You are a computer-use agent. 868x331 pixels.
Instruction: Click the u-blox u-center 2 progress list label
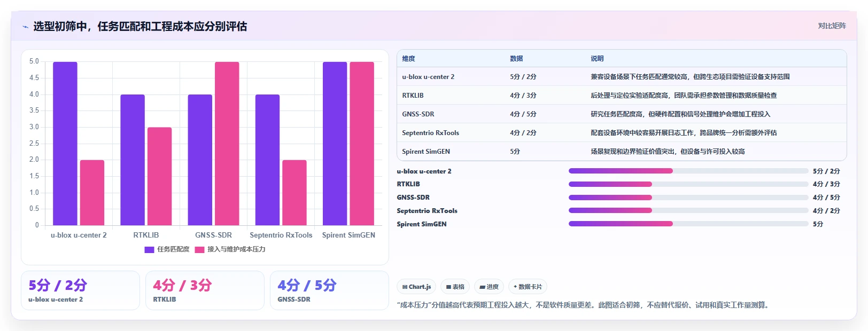424,171
